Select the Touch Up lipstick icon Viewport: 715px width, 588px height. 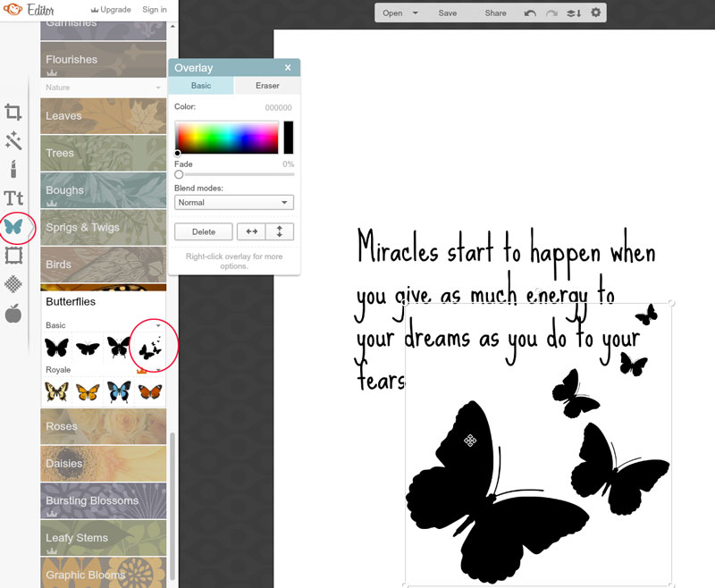pos(13,169)
